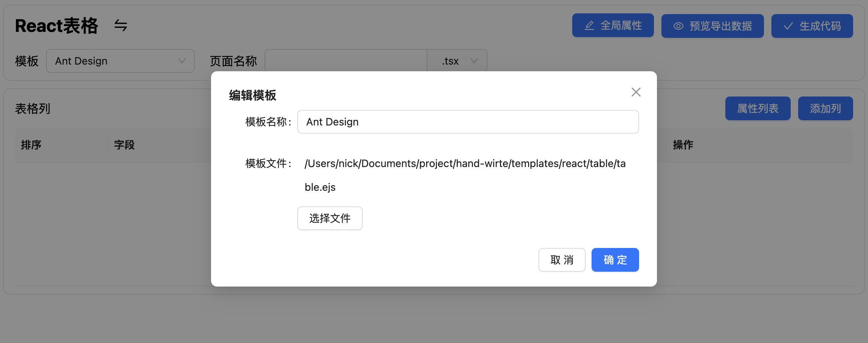868x343 pixels.
Task: Open the 模板 dropdown showing Ant Design
Action: coord(120,61)
